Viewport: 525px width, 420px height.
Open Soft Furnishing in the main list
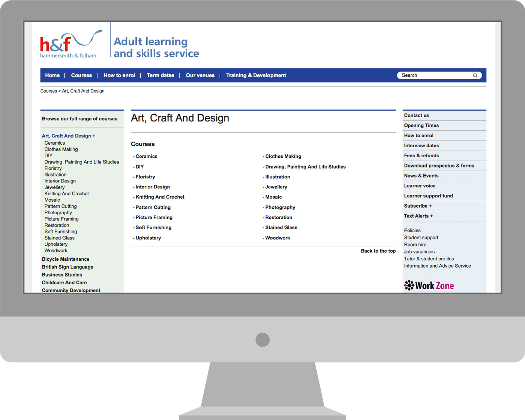click(153, 227)
